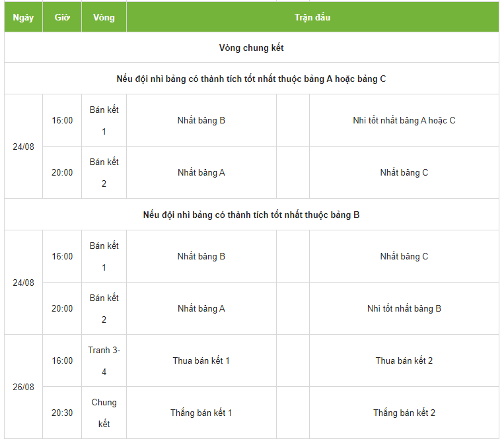Image resolution: width=504 pixels, height=441 pixels.
Task: Click the Trận đấu column header
Action: tap(312, 17)
